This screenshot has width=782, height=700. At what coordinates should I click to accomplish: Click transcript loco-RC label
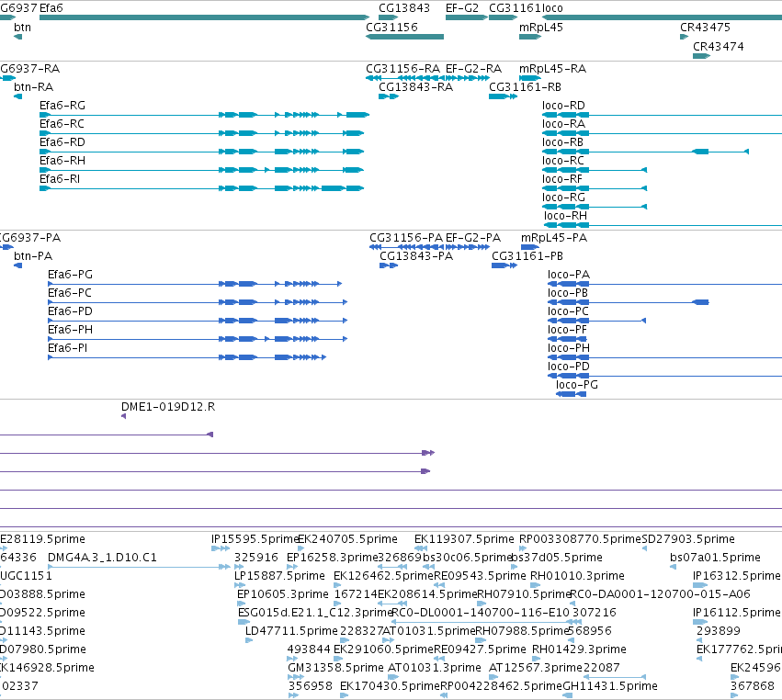563,161
